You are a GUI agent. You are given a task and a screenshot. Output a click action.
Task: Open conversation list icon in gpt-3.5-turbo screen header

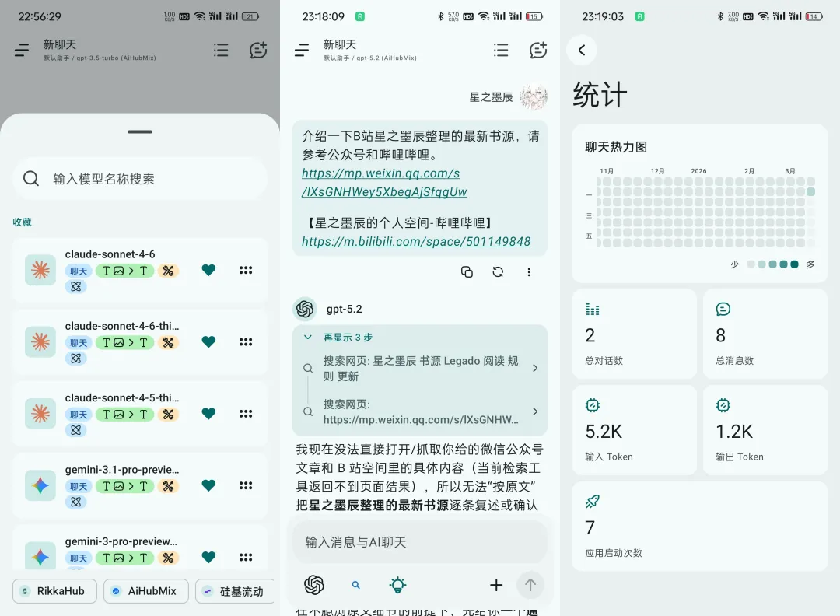point(221,51)
